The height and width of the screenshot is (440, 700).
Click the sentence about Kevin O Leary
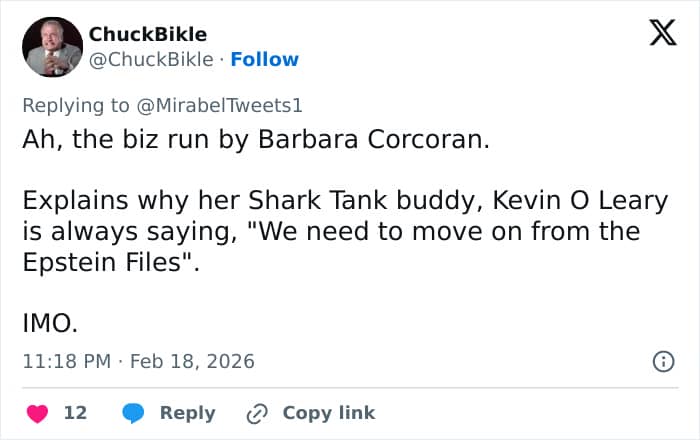(345, 200)
